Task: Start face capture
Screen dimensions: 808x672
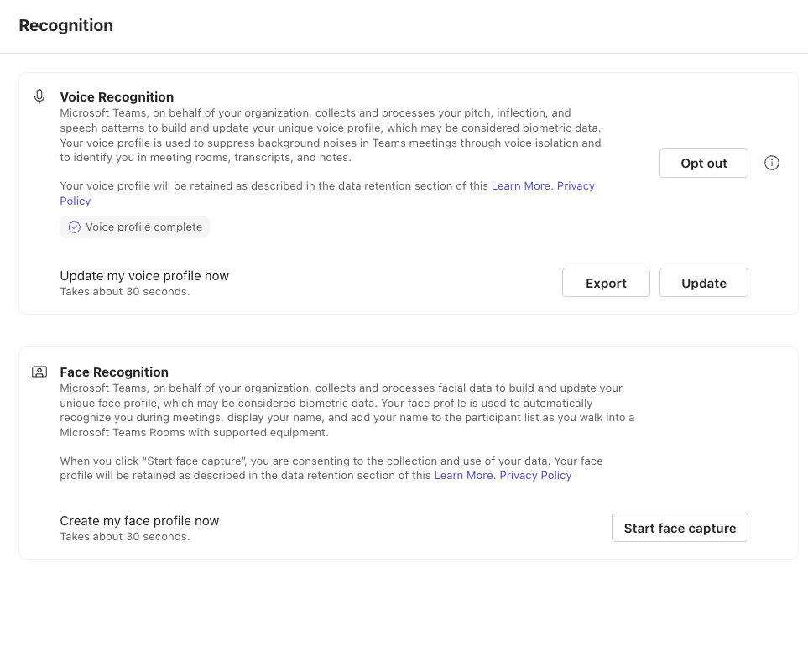Action: click(x=680, y=527)
